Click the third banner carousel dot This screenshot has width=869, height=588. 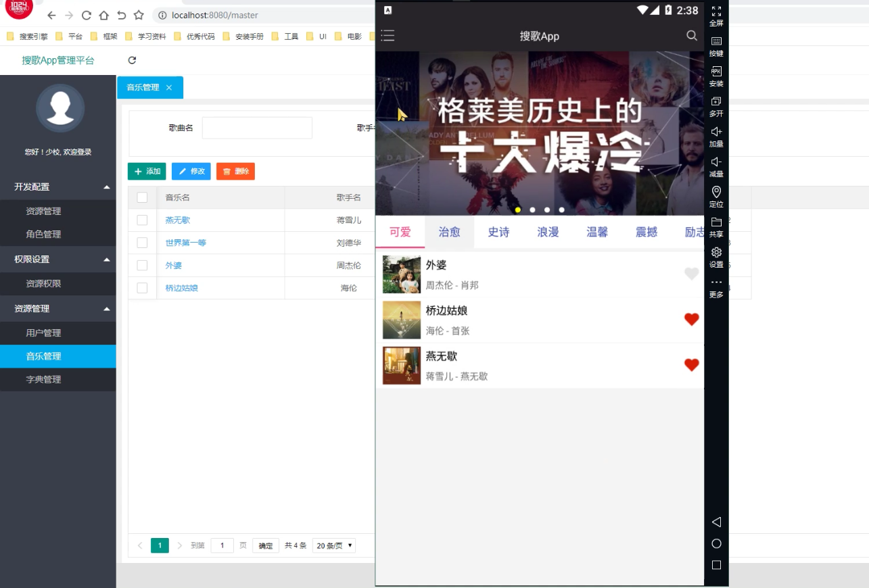click(547, 210)
